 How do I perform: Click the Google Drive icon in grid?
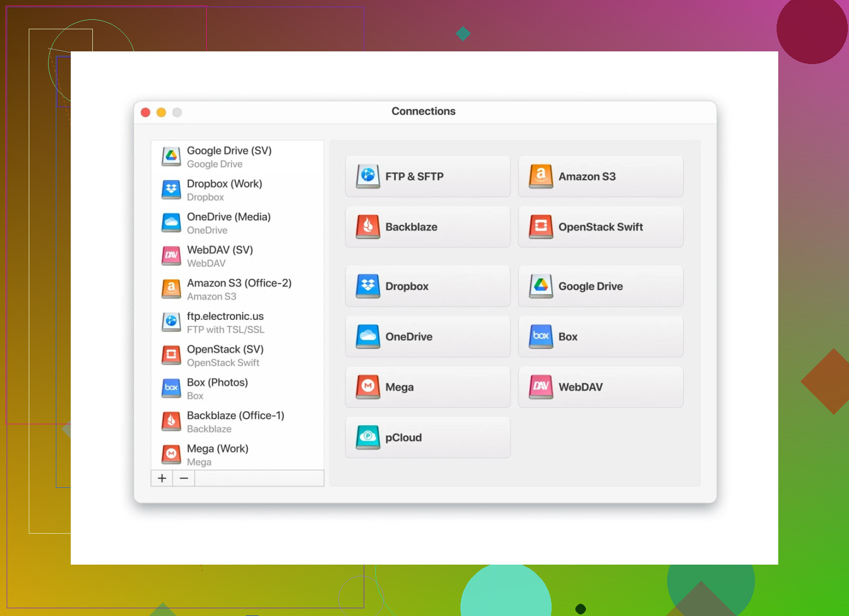tap(541, 286)
